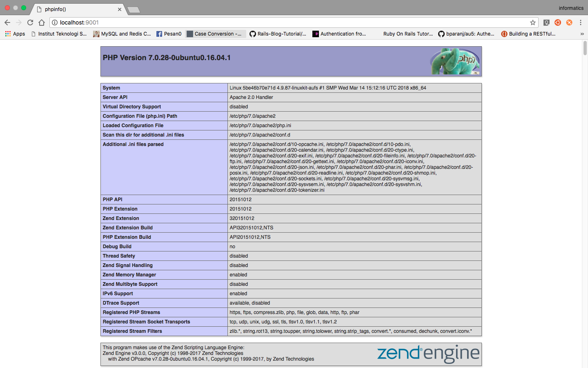The height and width of the screenshot is (368, 588).
Task: Open the Building a RESTful... bookmark
Action: (528, 34)
